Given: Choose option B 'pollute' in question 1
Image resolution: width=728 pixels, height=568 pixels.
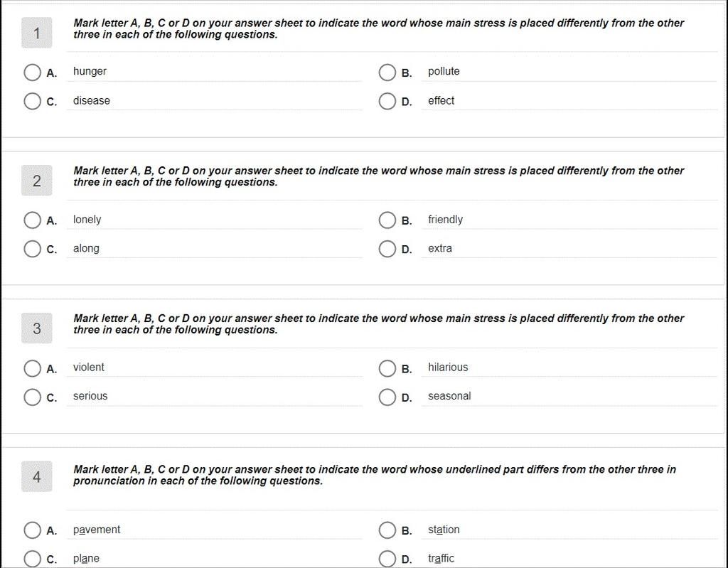Looking at the screenshot, I should (387, 73).
